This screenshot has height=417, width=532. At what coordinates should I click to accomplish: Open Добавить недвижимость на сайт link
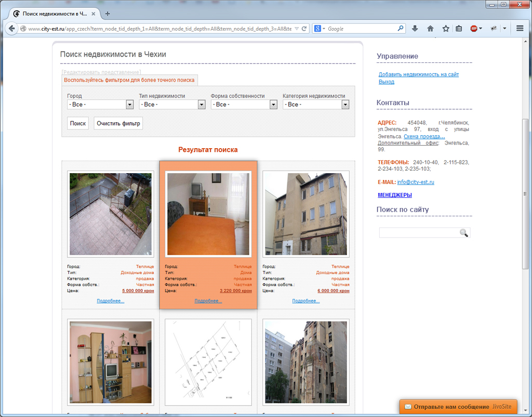point(419,74)
